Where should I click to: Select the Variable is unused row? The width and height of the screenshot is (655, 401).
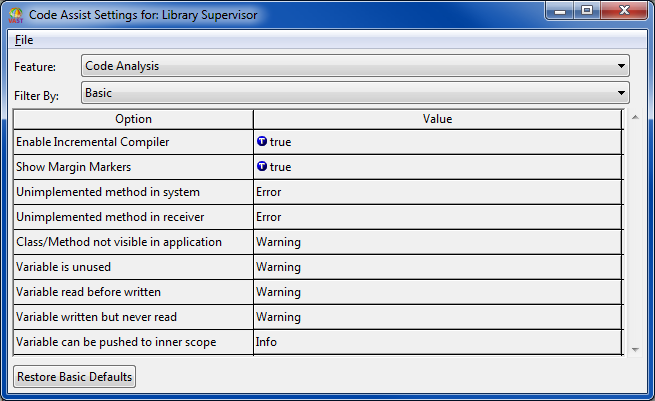133,267
